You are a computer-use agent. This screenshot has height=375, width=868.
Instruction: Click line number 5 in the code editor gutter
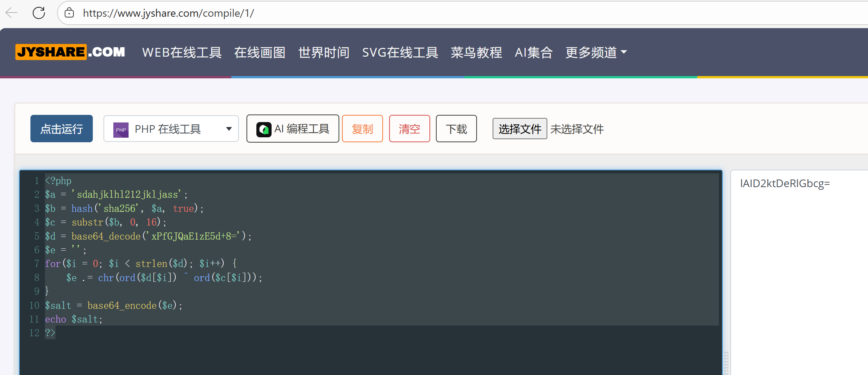click(x=37, y=236)
